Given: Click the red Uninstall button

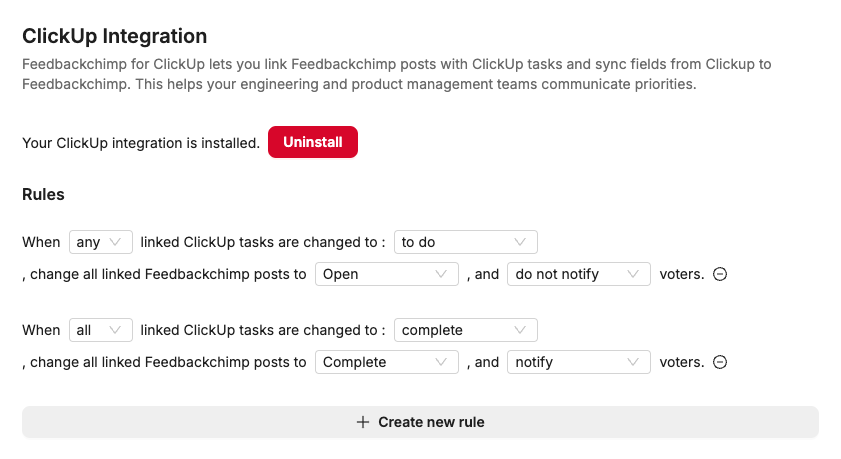Looking at the screenshot, I should click(312, 142).
